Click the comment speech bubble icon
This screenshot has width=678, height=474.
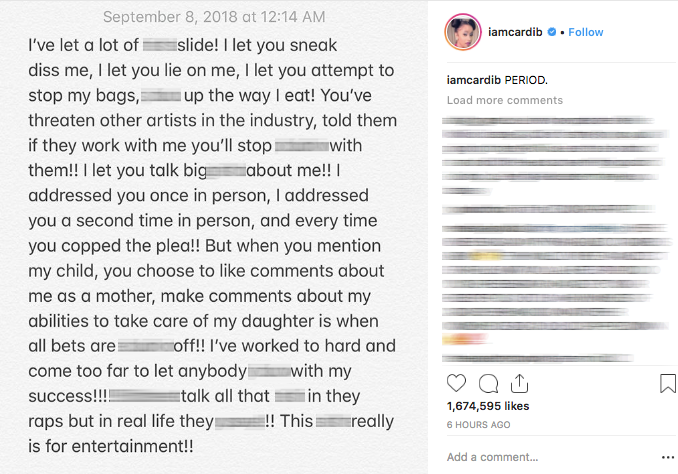(488, 384)
